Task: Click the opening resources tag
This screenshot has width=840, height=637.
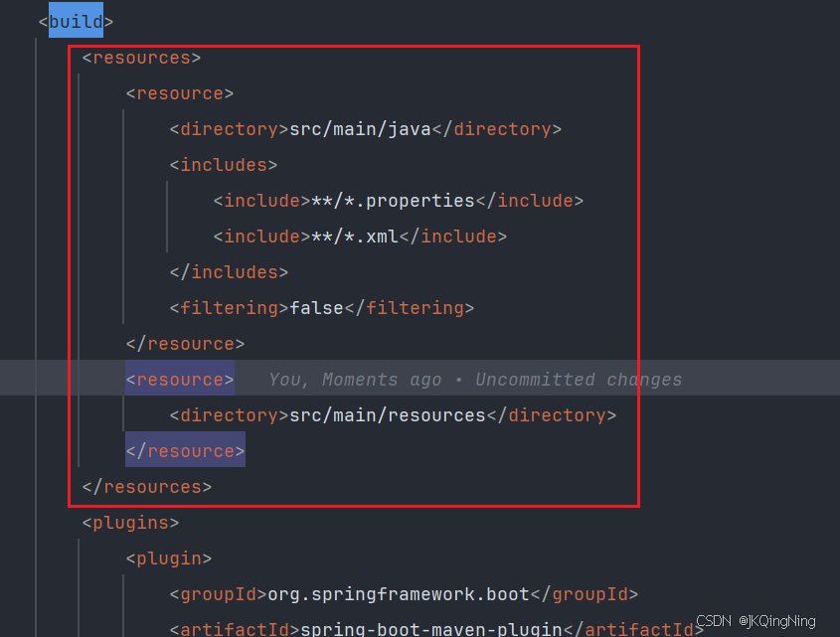Action: tap(141, 58)
